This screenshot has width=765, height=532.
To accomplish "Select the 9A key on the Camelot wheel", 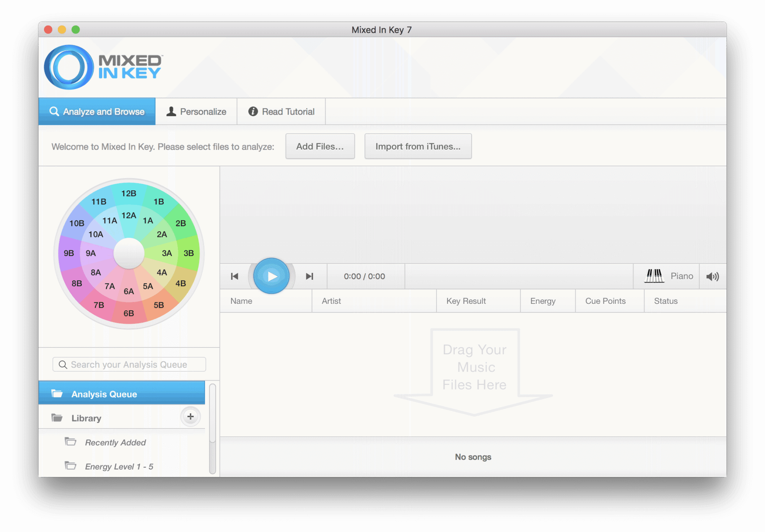I will pos(91,253).
